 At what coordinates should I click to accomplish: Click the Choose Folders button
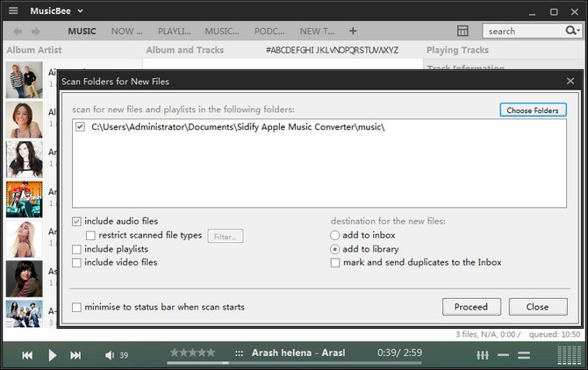(533, 110)
